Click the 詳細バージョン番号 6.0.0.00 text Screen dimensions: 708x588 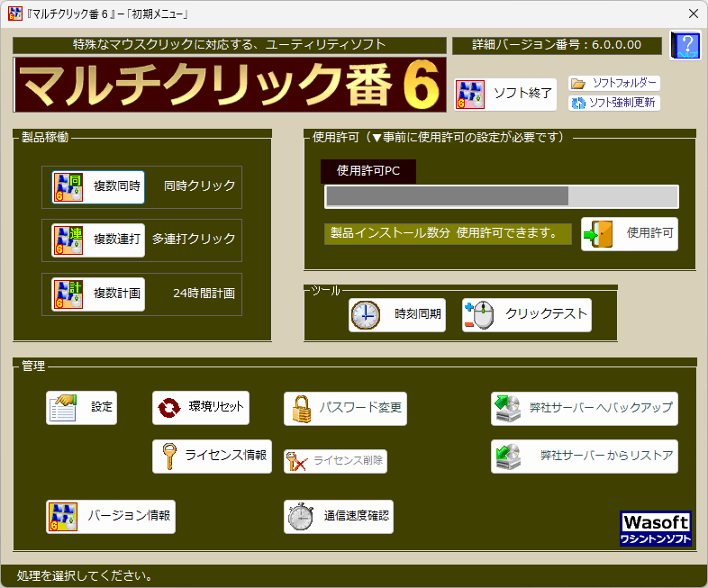557,45
